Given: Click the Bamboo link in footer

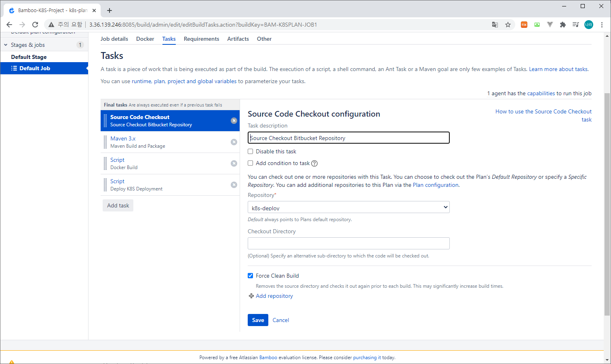Looking at the screenshot, I should (x=268, y=358).
